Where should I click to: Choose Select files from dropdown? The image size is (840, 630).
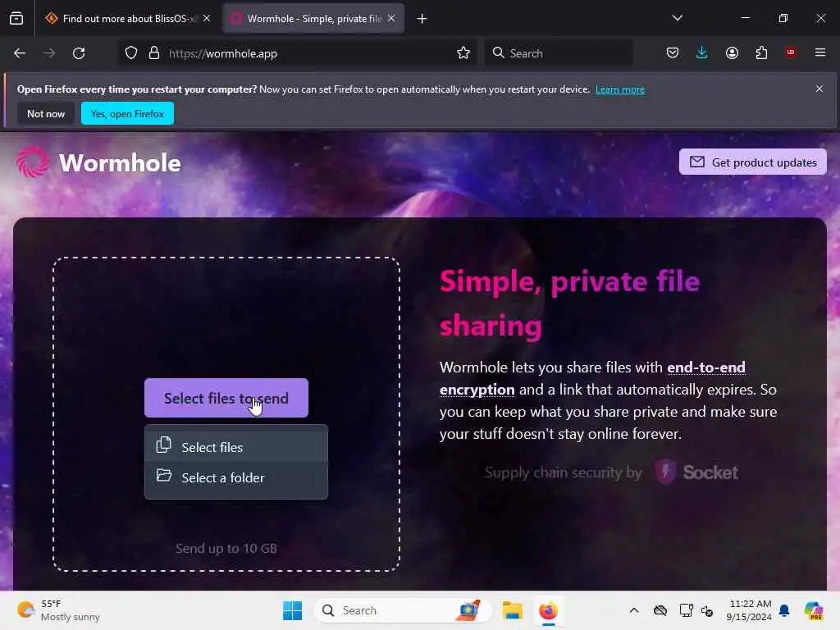click(x=236, y=447)
